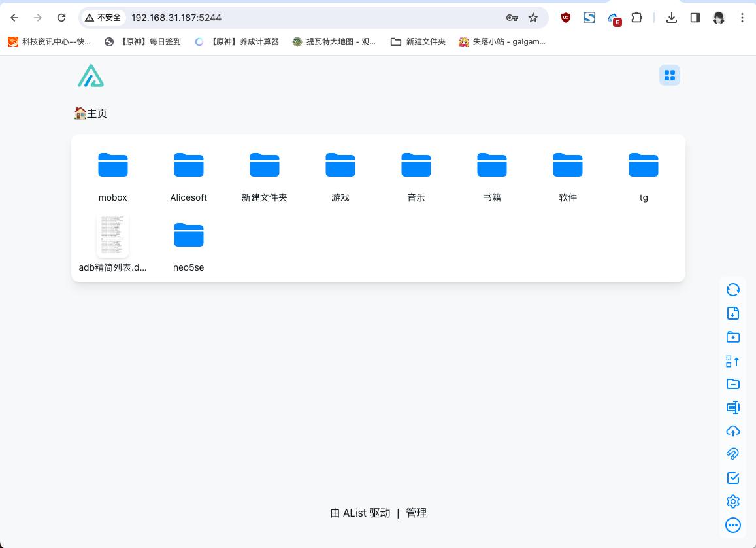Click the cloud extension icon with red E badge
The height and width of the screenshot is (548, 756).
tap(614, 19)
